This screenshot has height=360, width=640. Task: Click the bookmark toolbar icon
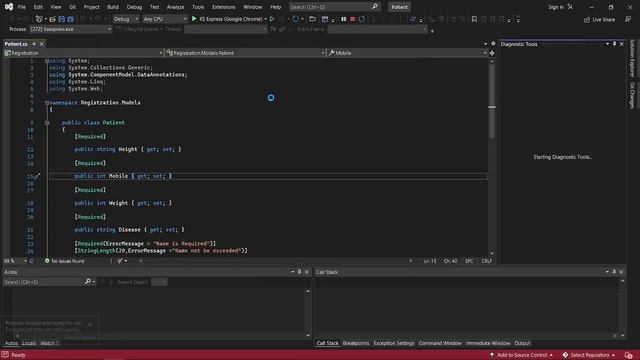[x=474, y=19]
